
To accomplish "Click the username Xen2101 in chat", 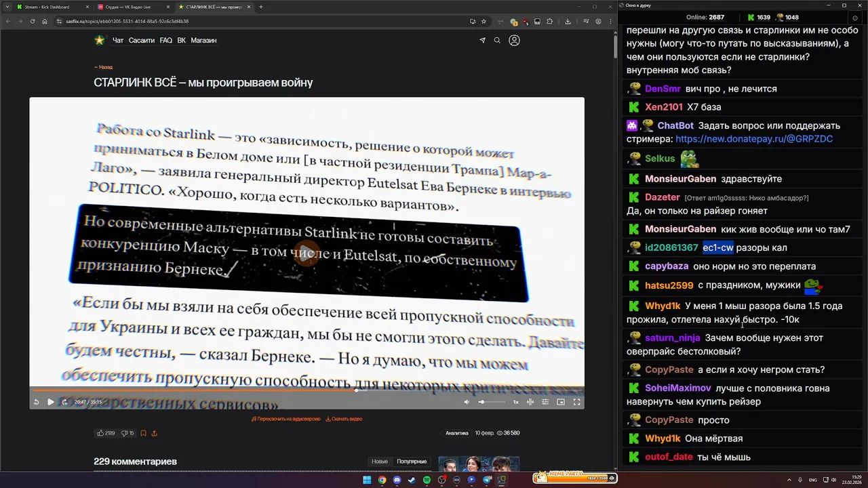I will click(664, 107).
